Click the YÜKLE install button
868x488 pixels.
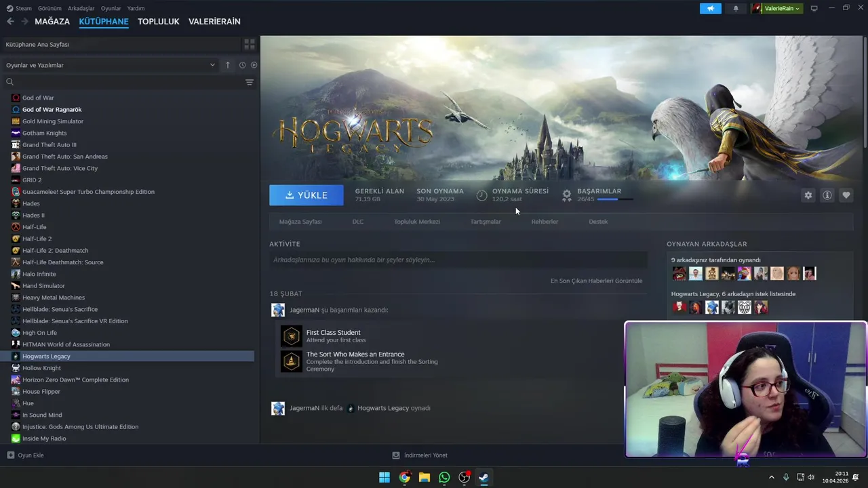pyautogui.click(x=307, y=195)
